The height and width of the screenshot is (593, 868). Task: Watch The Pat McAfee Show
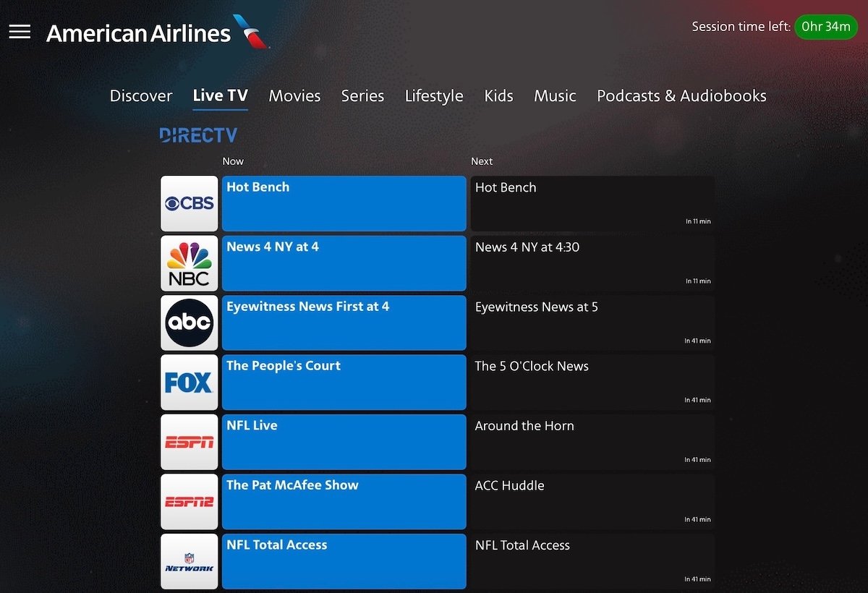344,502
